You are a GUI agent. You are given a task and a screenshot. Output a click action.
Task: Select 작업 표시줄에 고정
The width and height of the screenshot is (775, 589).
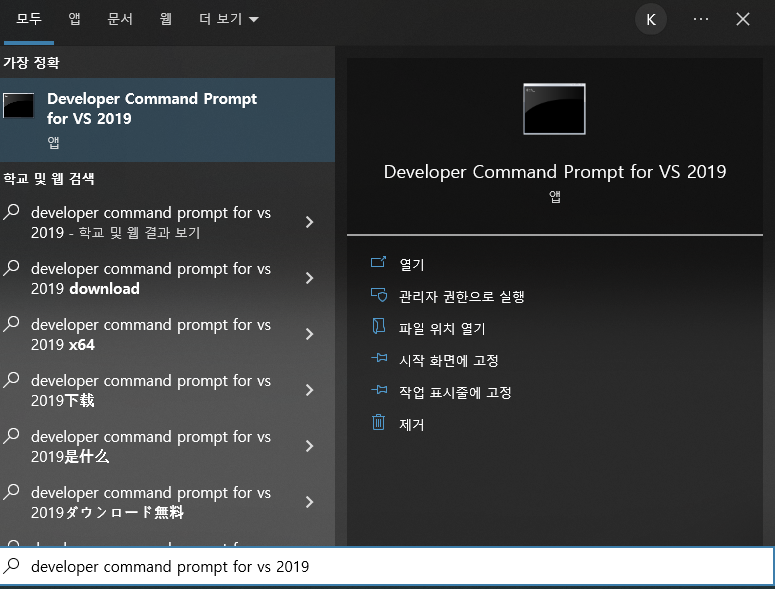455,393
